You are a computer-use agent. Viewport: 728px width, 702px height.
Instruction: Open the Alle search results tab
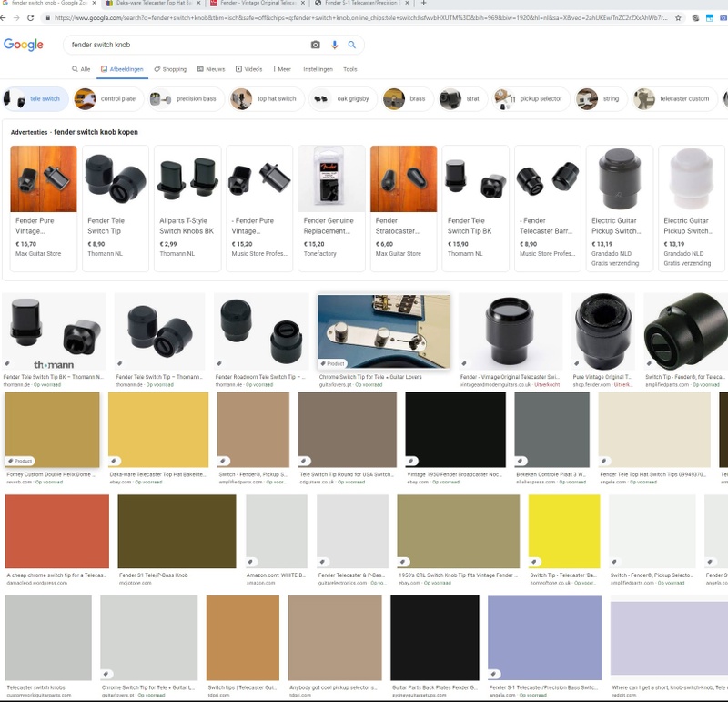click(x=81, y=69)
